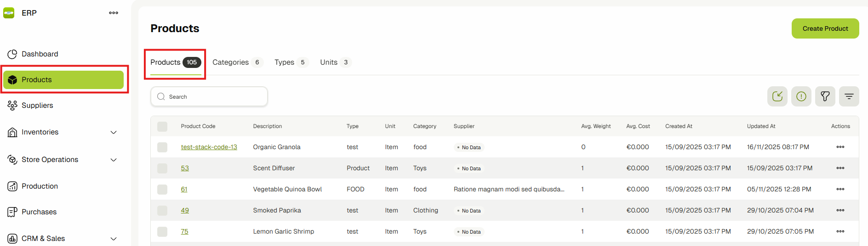Expand the CRM & Sales menu

coord(114,239)
